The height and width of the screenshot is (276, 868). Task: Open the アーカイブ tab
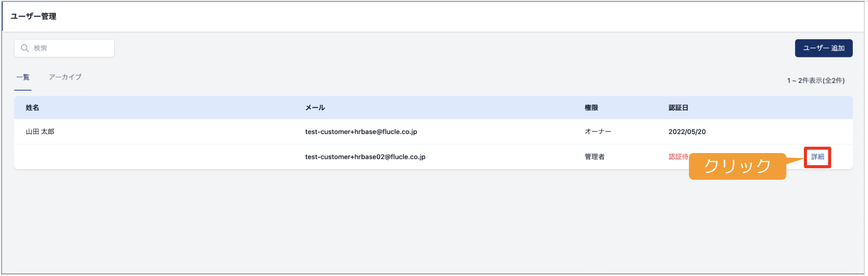pos(65,77)
